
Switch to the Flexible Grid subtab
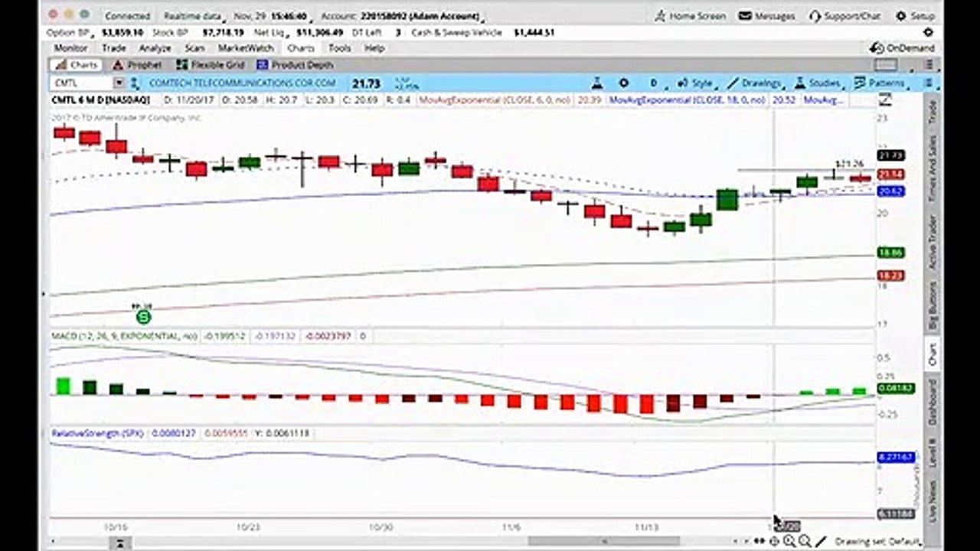(209, 65)
